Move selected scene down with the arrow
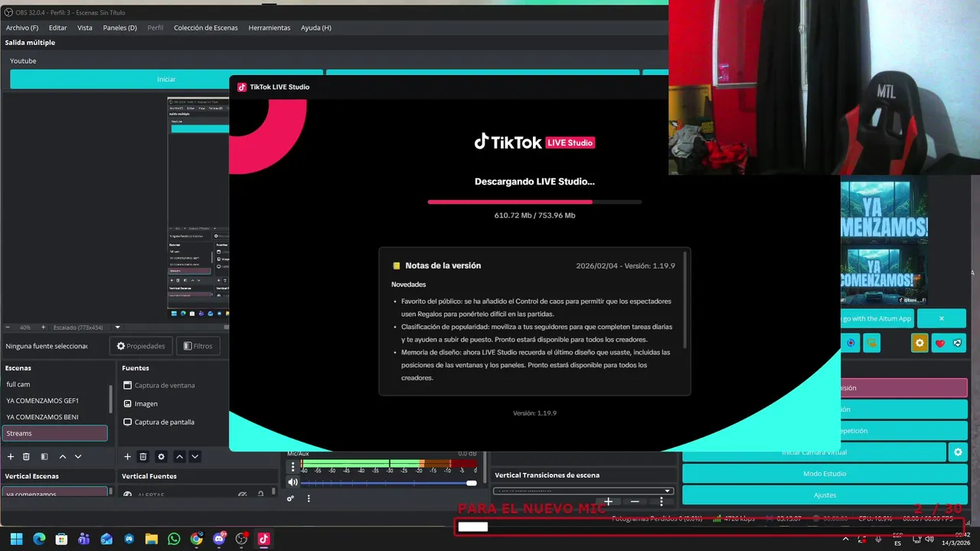Image resolution: width=980 pixels, height=551 pixels. click(x=78, y=457)
